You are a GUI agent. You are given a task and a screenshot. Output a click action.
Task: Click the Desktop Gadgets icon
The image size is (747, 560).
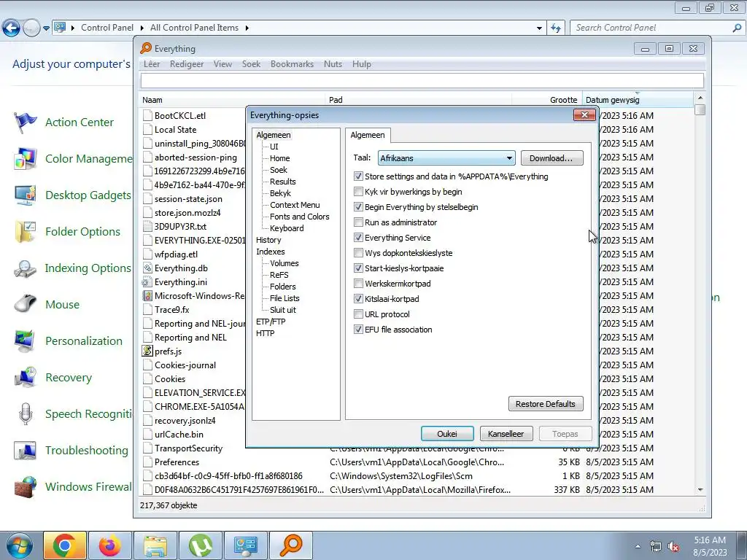point(25,195)
